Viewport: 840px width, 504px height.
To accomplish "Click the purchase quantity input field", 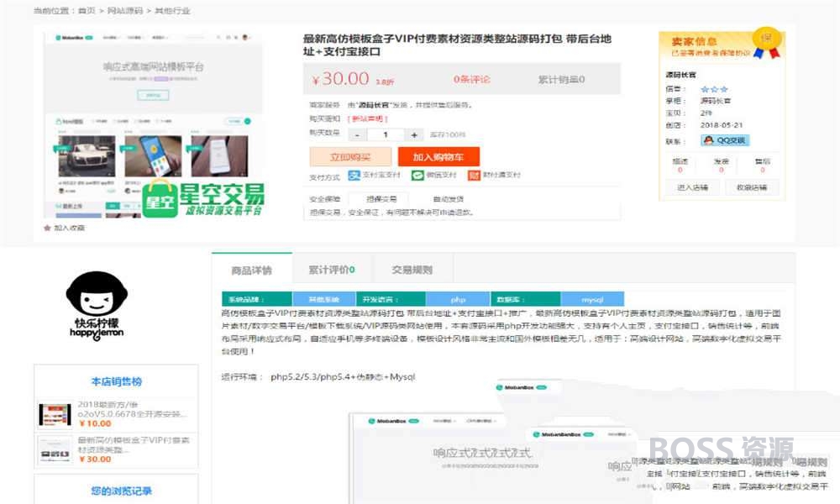I will pyautogui.click(x=386, y=135).
